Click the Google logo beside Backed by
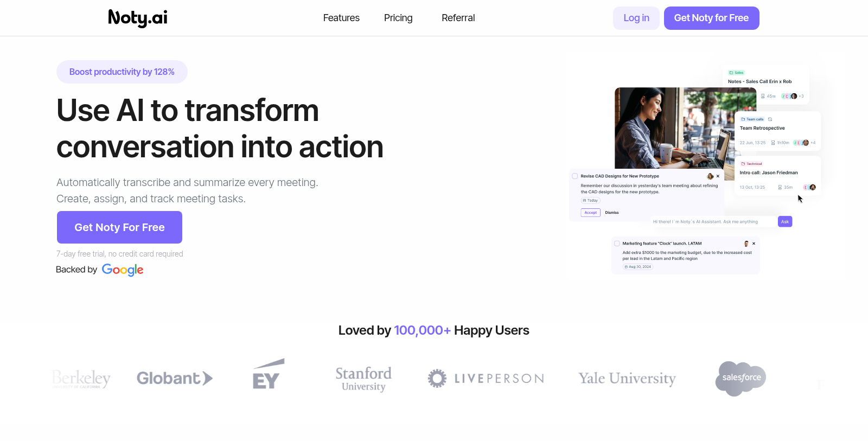Viewport: 868px width, 441px height. (x=123, y=270)
